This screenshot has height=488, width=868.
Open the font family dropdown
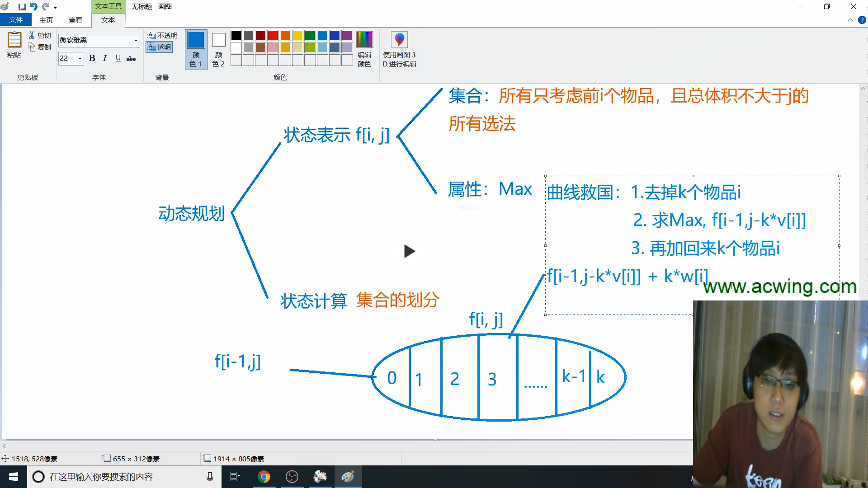pos(137,41)
